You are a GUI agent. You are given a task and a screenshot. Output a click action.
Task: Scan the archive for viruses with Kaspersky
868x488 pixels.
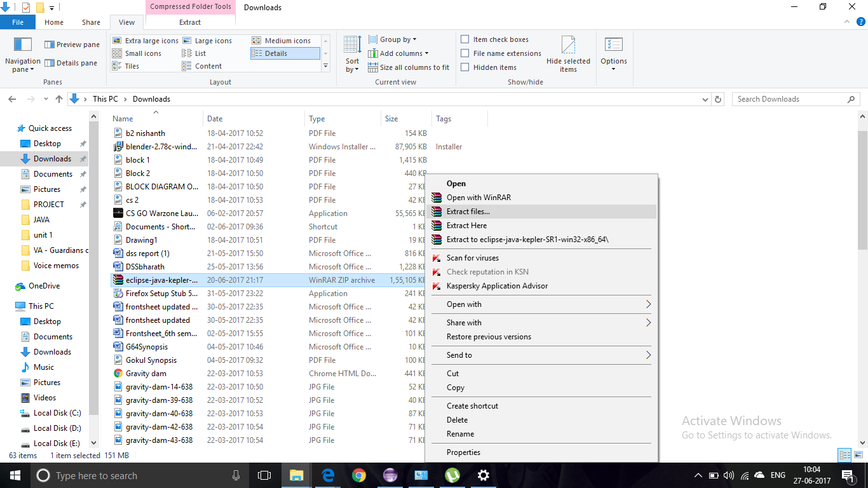[x=471, y=257]
